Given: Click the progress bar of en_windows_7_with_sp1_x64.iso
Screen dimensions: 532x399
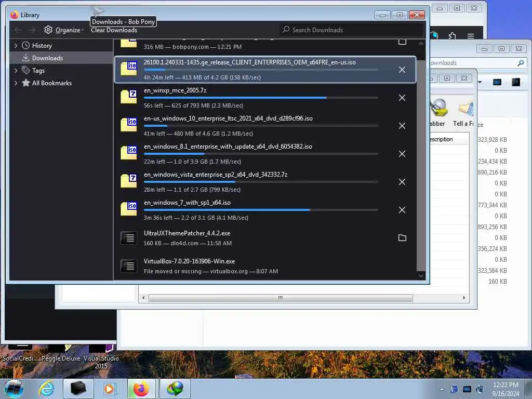Looking at the screenshot, I should tap(261, 210).
